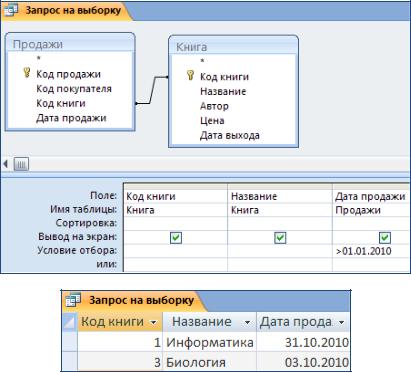Image resolution: width=411 pixels, height=372 pixels.
Task: Select field Дата продажи in Продажи list
Action: (x=71, y=118)
